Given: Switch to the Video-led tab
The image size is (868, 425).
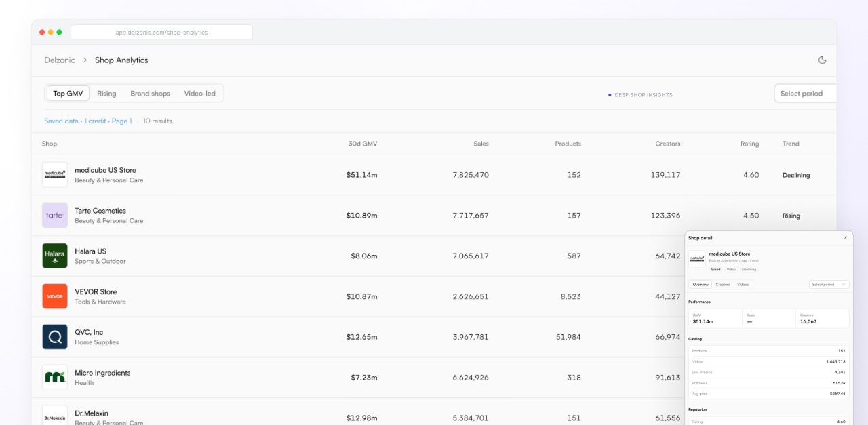Looking at the screenshot, I should [x=200, y=94].
